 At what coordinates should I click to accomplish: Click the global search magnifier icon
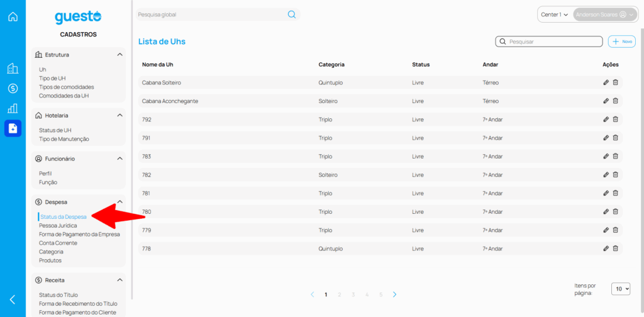coord(292,14)
